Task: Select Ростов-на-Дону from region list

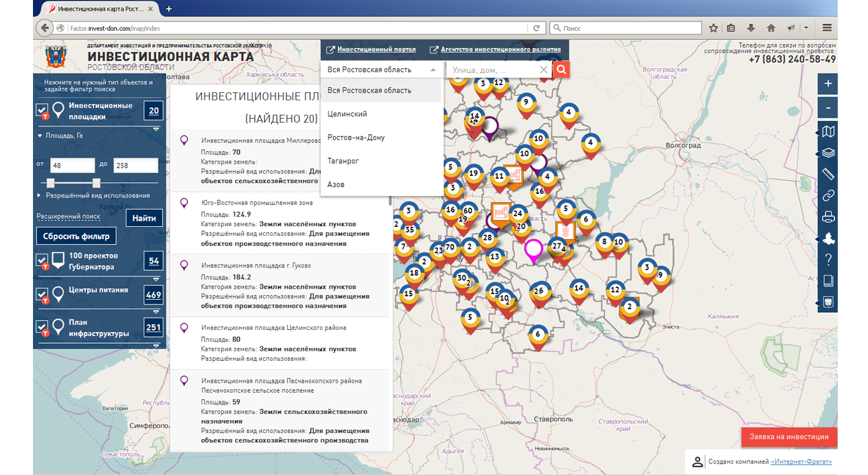Action: [382, 137]
